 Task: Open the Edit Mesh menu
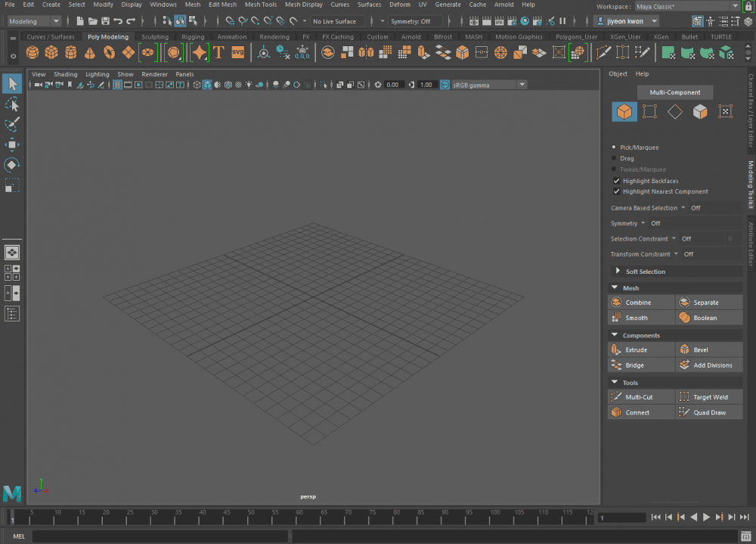pyautogui.click(x=222, y=5)
